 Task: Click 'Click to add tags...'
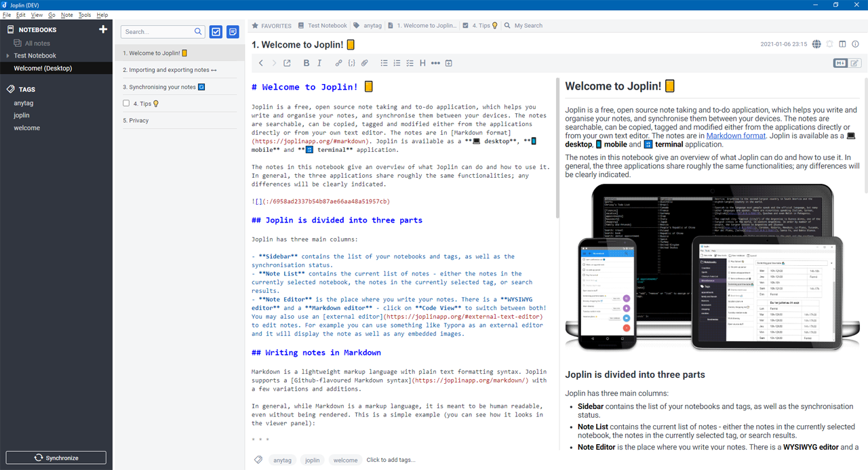pyautogui.click(x=391, y=460)
